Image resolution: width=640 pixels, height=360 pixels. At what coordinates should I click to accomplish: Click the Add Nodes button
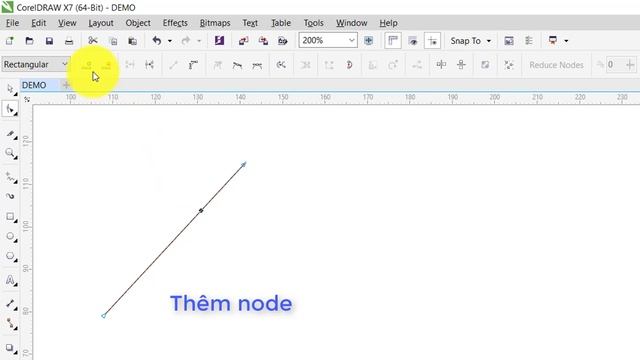[86, 65]
